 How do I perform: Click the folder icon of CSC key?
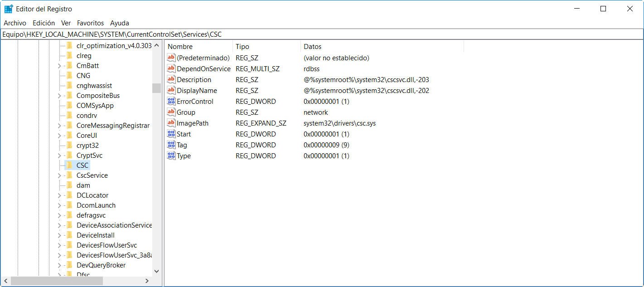coord(69,165)
